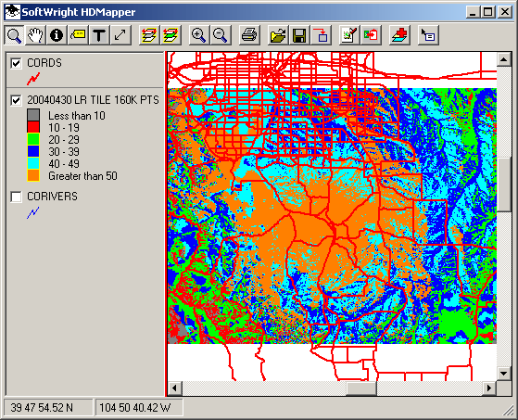Save map using floppy disk icon
The image size is (518, 420).
point(299,35)
